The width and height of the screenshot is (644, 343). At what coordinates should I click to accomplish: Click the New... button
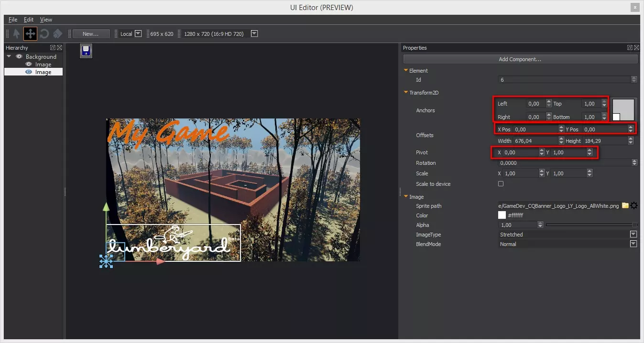(91, 34)
